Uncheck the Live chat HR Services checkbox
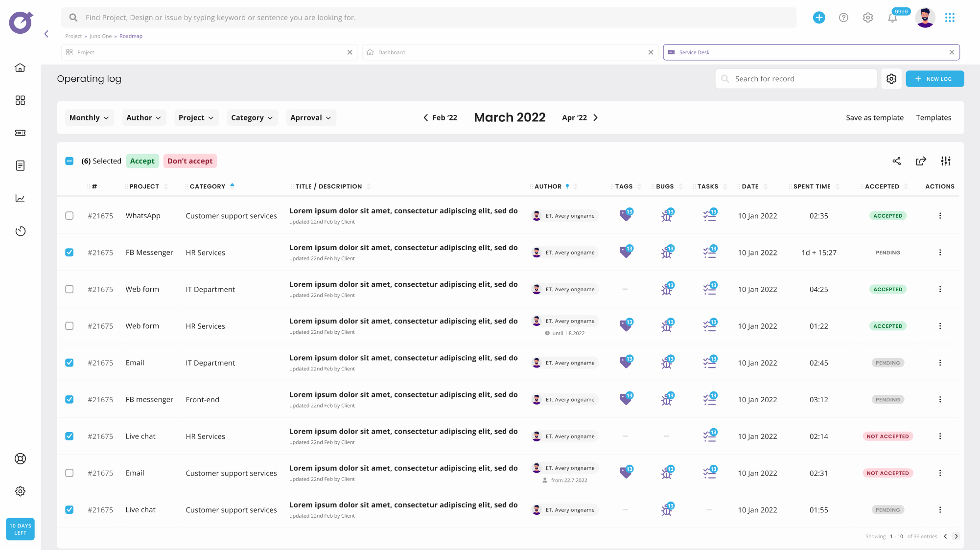Image resolution: width=980 pixels, height=550 pixels. (x=70, y=436)
